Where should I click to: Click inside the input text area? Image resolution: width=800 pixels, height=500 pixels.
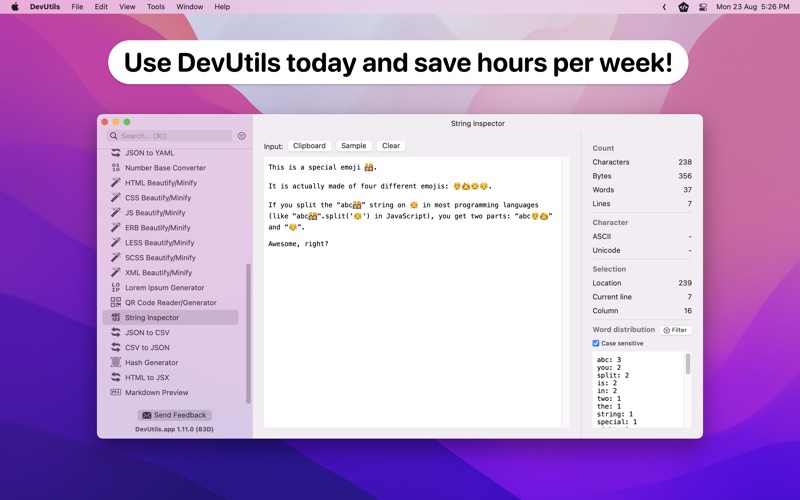pyautogui.click(x=413, y=292)
